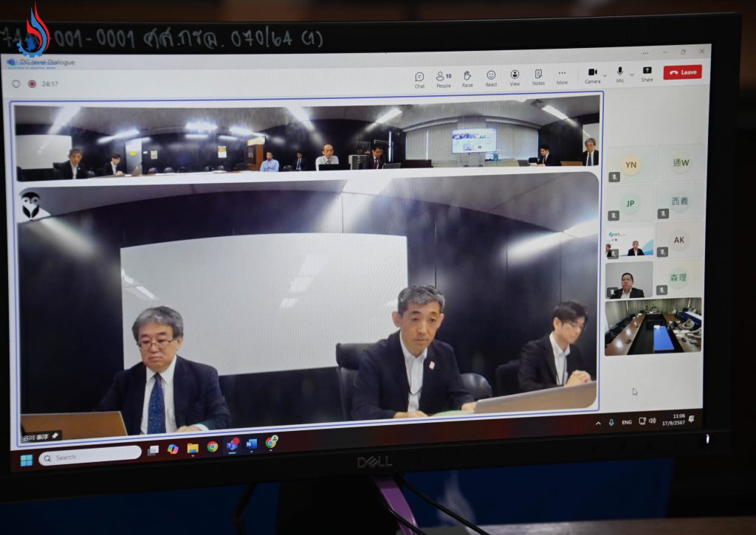The width and height of the screenshot is (756, 535).
Task: Expand the Camera options dropdown arrow
Action: tap(605, 75)
